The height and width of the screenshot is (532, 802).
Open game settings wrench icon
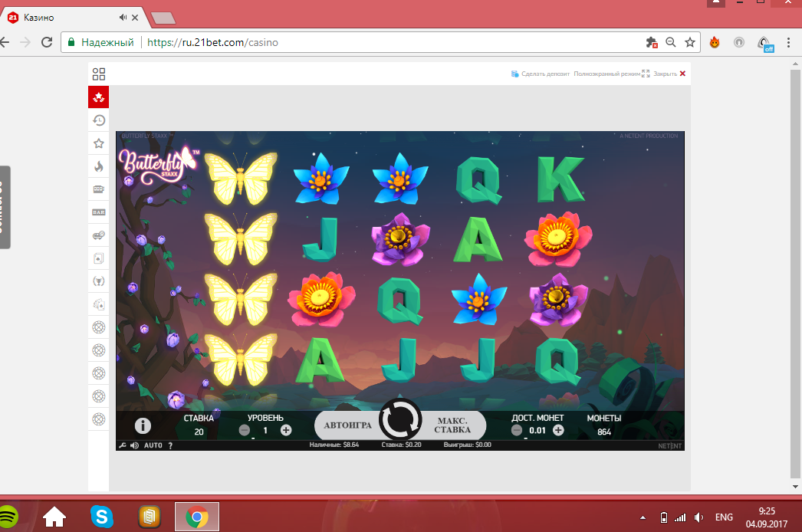click(x=123, y=445)
